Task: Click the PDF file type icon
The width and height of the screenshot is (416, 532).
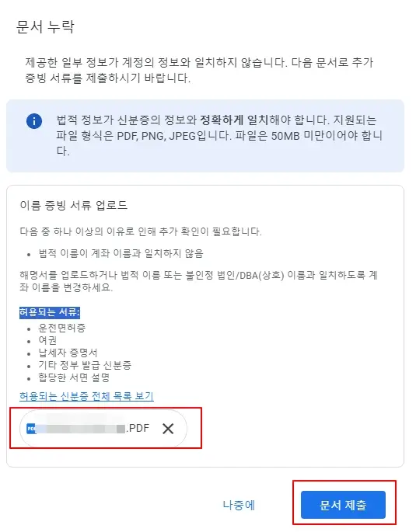Action: (x=31, y=429)
